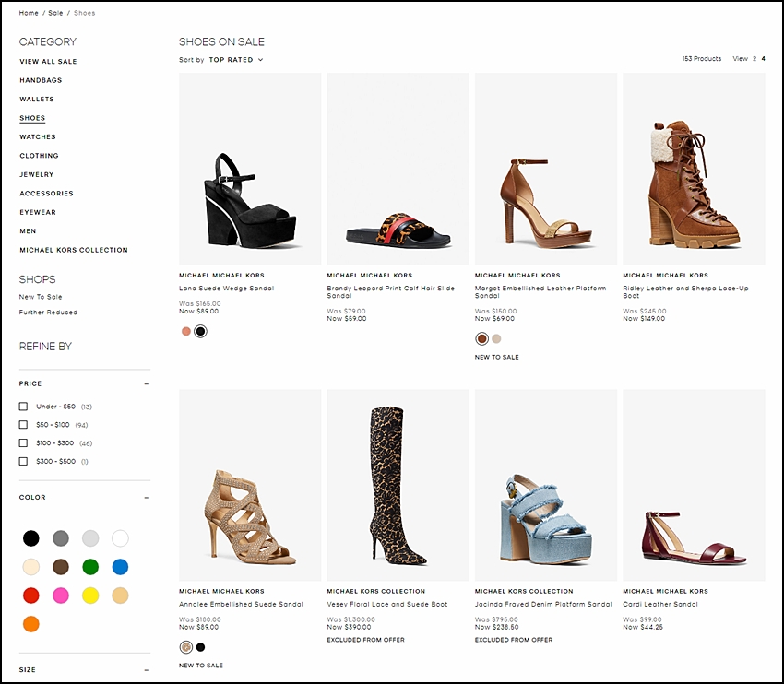Open Brandy Leopard Print Slide Sandal image
The image size is (784, 684).
point(398,169)
